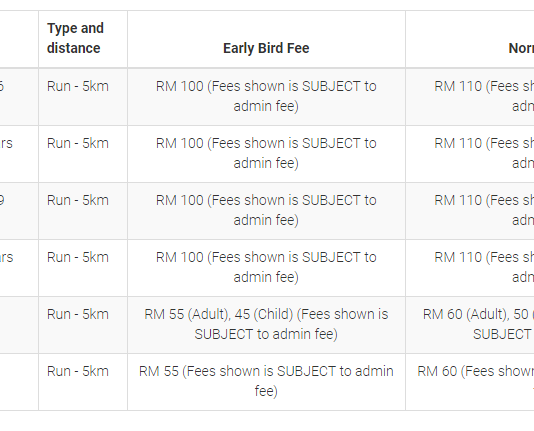Viewport: 534px width, 431px height.
Task: Select the second row Run - 5km cell
Action: [83, 154]
